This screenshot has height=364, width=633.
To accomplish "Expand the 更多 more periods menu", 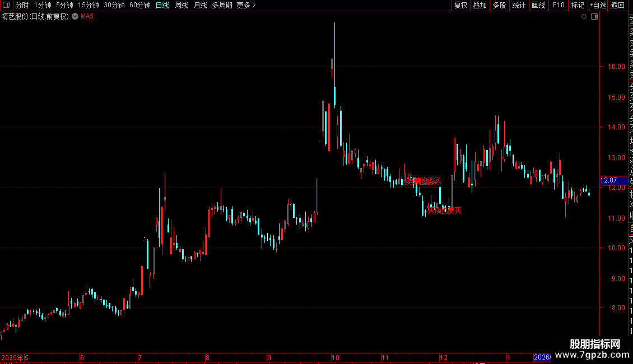I will 246,5.
